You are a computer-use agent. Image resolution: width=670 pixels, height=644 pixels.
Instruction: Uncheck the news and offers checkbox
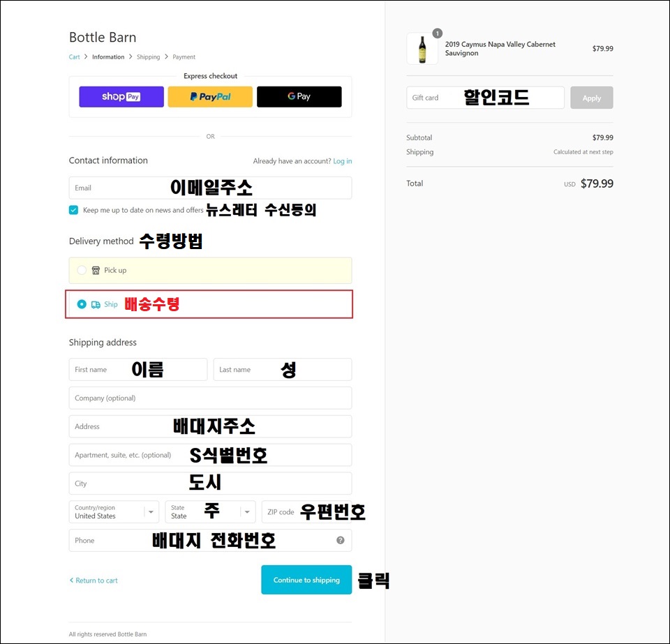point(73,210)
